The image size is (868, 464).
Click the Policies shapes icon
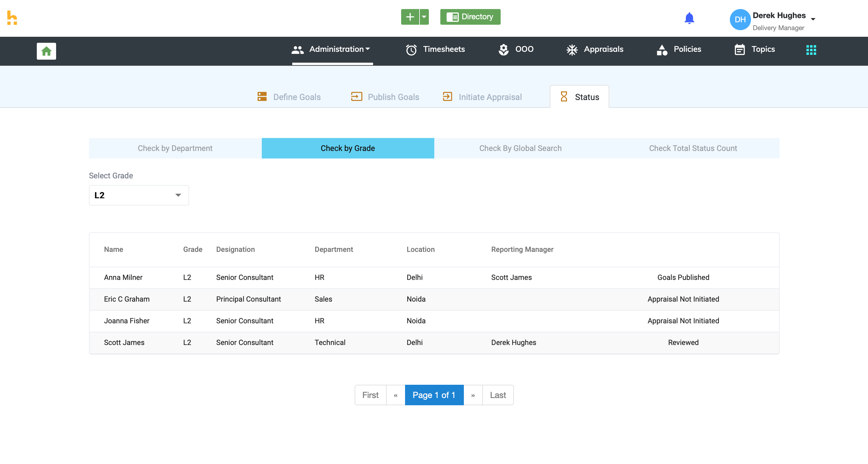click(x=662, y=50)
